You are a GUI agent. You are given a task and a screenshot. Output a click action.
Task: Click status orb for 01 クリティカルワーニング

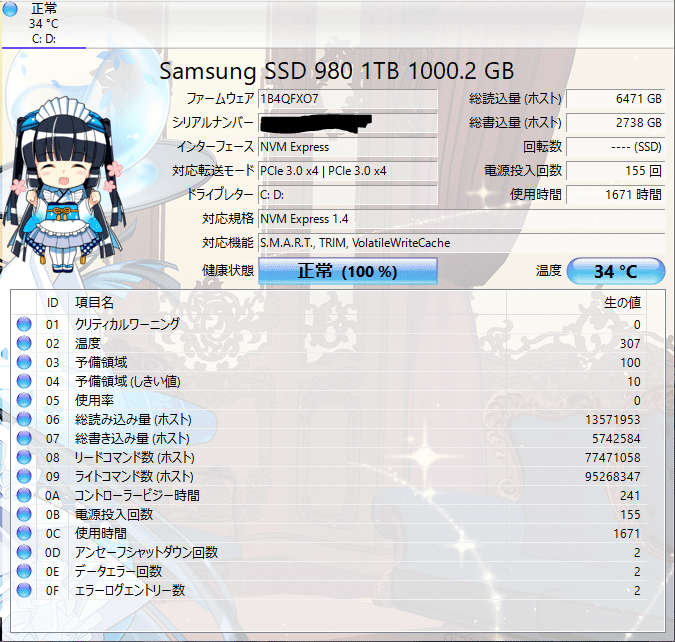(x=24, y=324)
